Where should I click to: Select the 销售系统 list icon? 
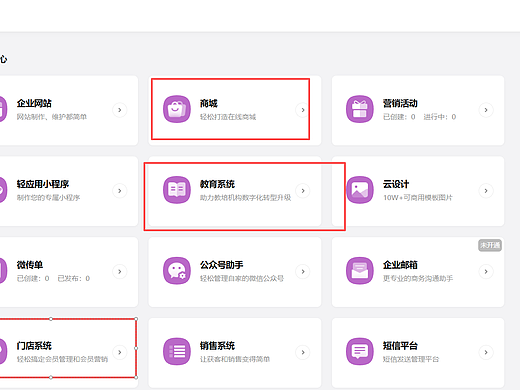177,352
